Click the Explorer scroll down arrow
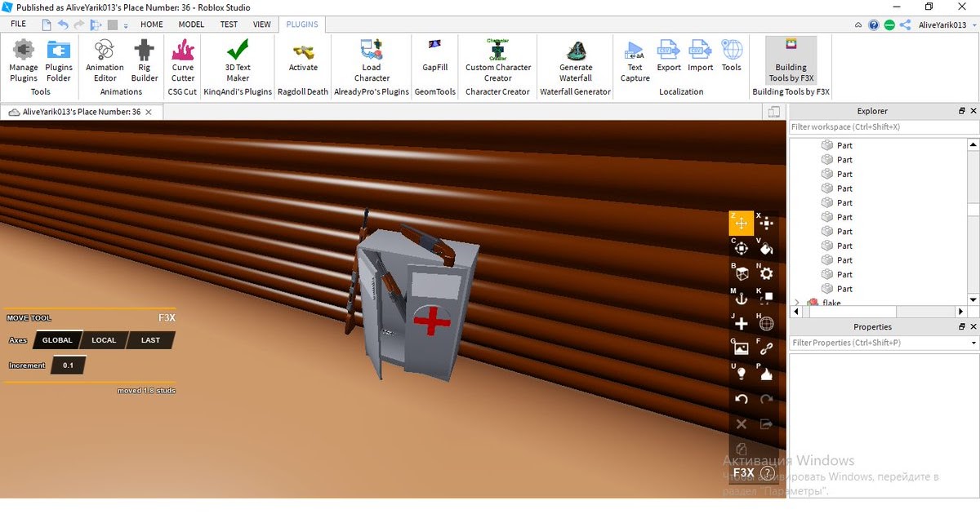 click(x=973, y=299)
